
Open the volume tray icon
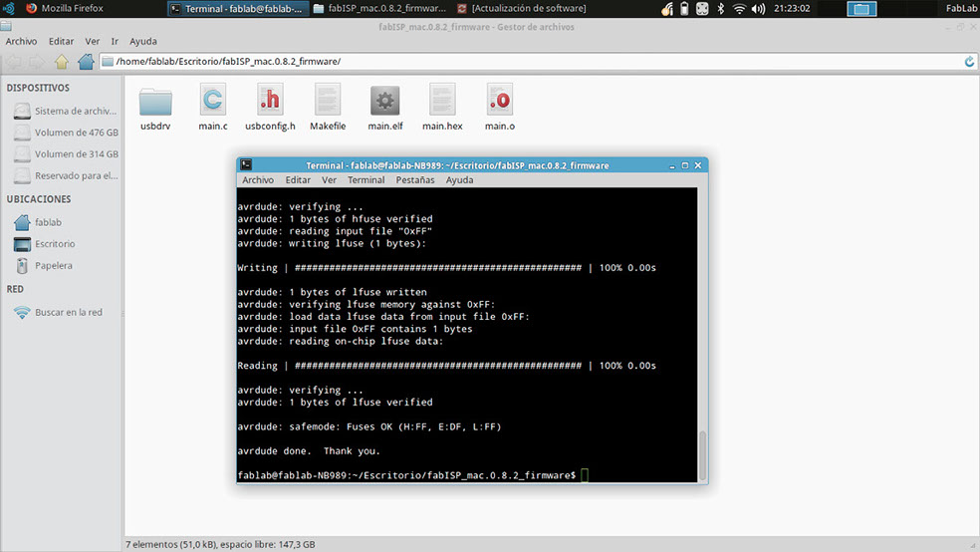[x=758, y=9]
